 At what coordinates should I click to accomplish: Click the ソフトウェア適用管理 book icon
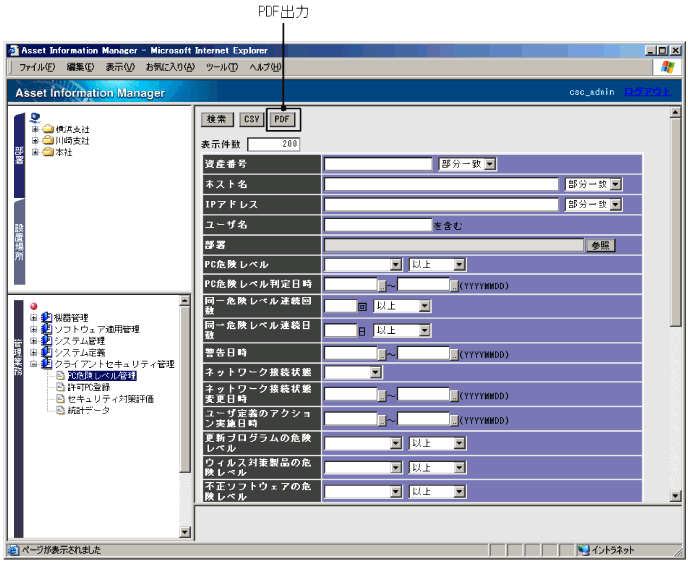pos(47,329)
